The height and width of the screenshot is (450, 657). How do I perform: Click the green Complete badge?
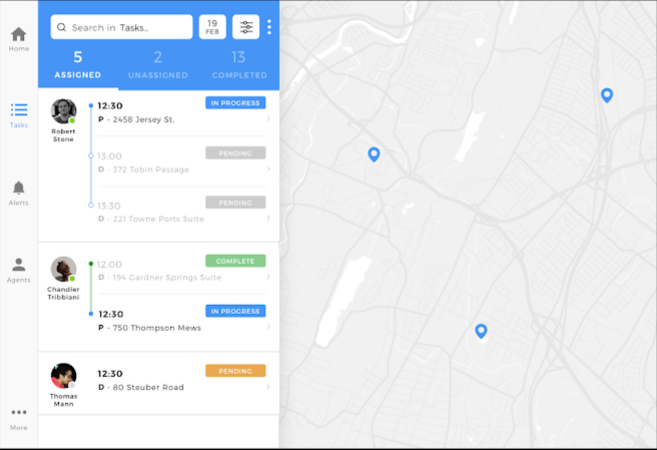pos(235,261)
